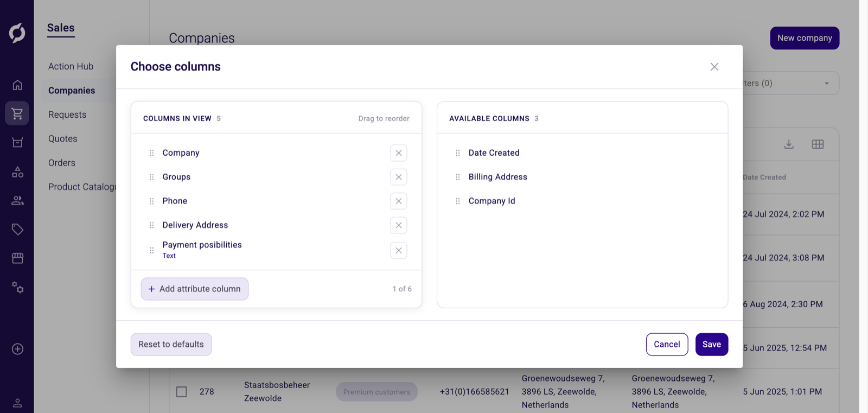This screenshot has width=868, height=413.
Task: Click the 6 Aug 2024, 2:30 PM cell
Action: 783,304
